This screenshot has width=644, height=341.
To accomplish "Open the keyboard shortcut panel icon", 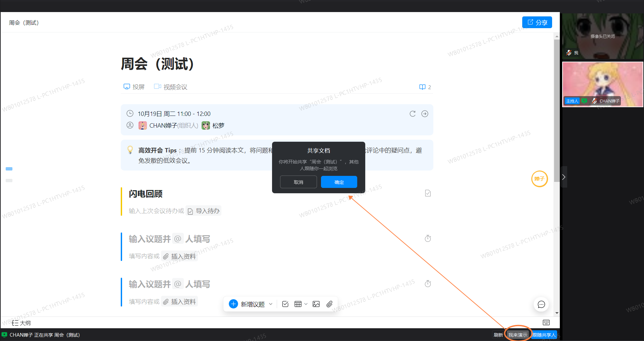I will point(546,323).
